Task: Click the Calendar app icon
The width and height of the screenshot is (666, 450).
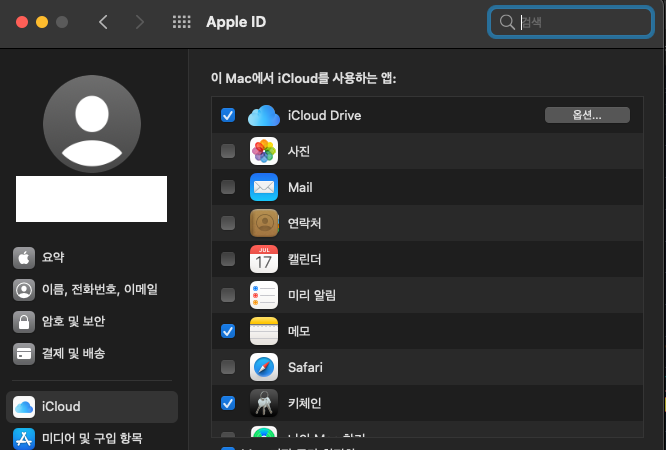Action: (264, 259)
